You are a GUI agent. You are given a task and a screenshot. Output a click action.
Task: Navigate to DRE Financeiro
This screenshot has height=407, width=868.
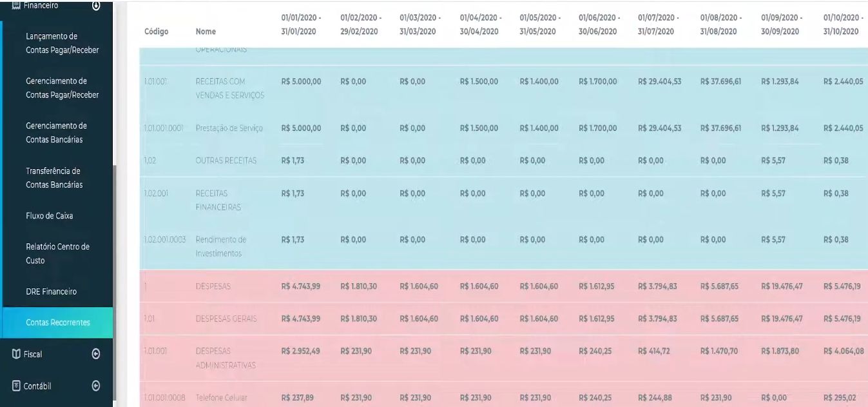pyautogui.click(x=51, y=292)
